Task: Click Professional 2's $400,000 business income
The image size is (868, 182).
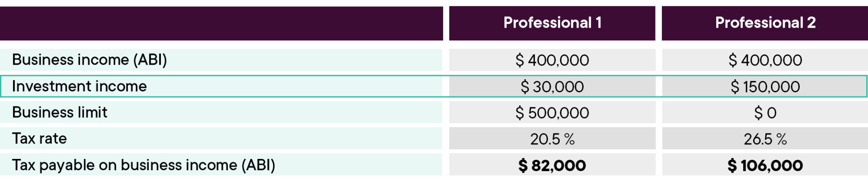Action: [765, 60]
